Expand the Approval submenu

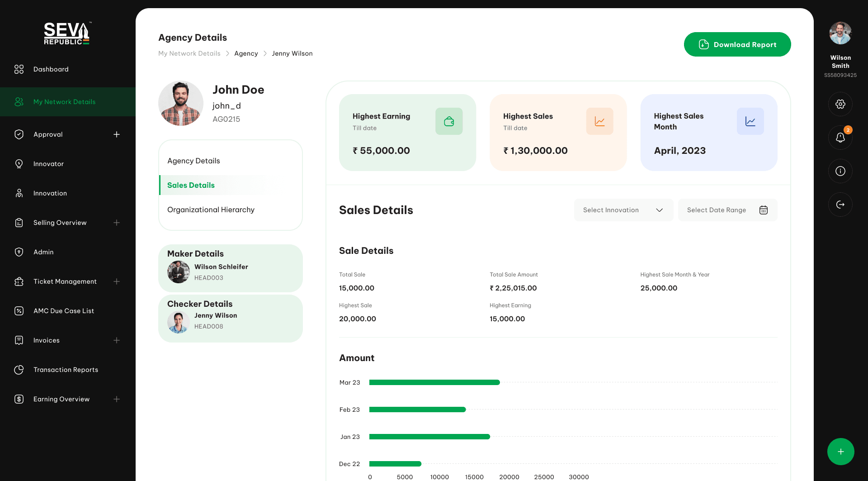pos(117,134)
